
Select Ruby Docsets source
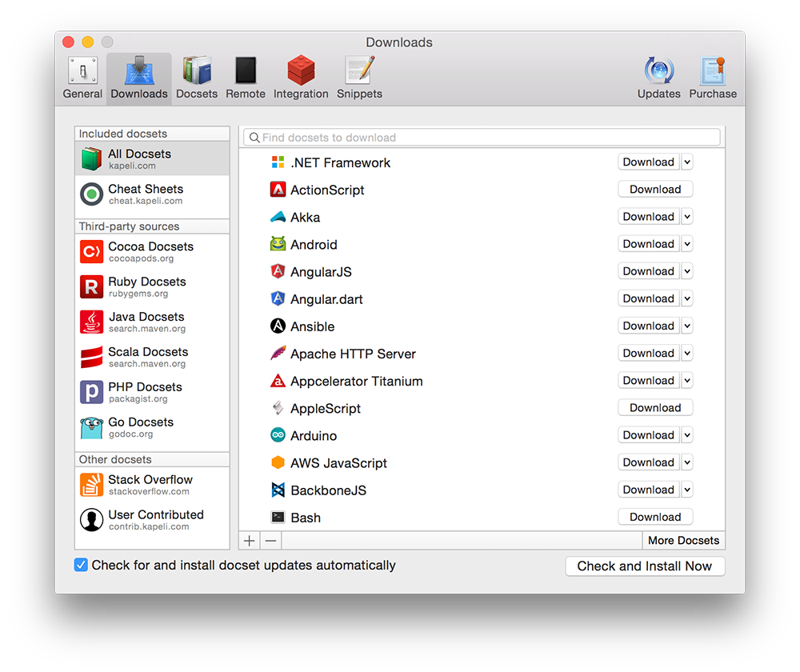(x=152, y=286)
